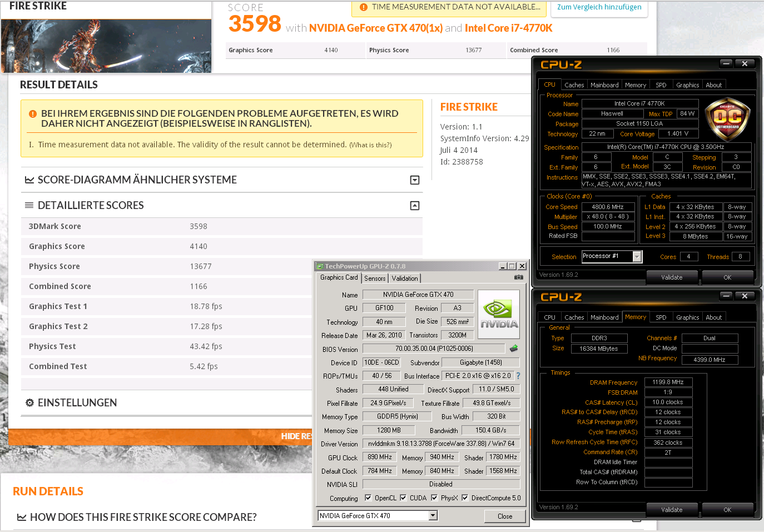Image resolution: width=764 pixels, height=532 pixels.
Task: Toggle the OpenCL checkbox in GPU-Z
Action: point(368,498)
